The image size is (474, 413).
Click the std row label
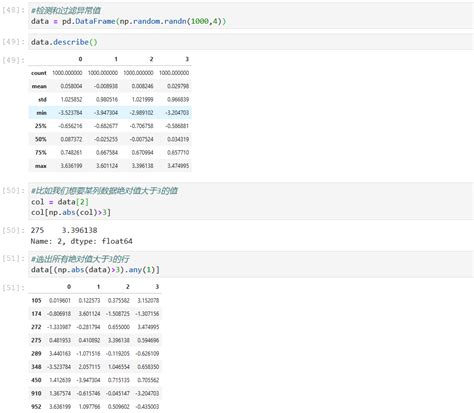pyautogui.click(x=42, y=99)
